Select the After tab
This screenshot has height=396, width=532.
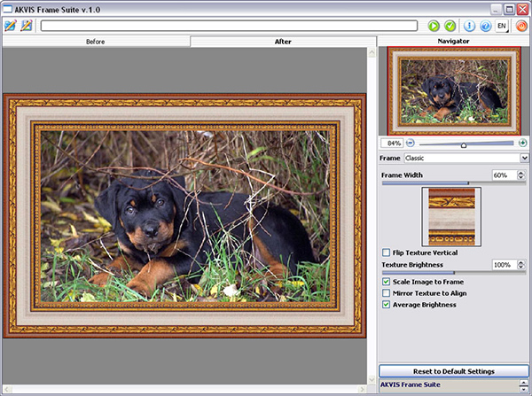pos(283,42)
